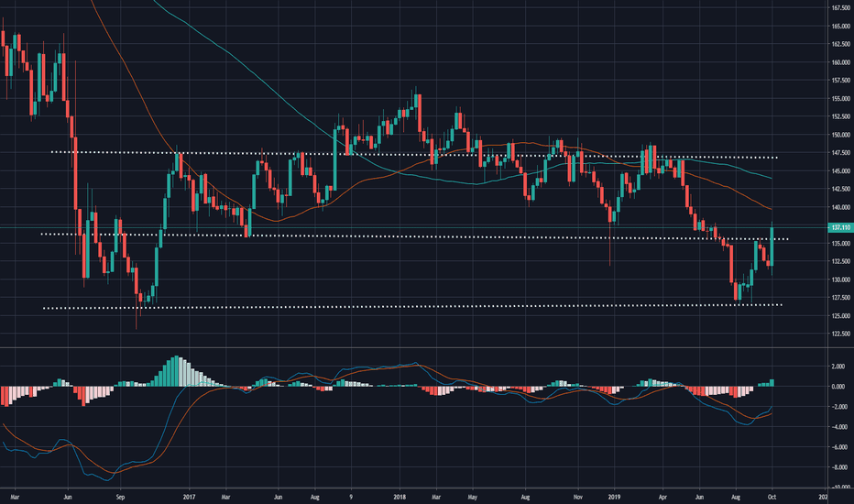
Task: Click the 2018 label on time axis
Action: pyautogui.click(x=400, y=497)
